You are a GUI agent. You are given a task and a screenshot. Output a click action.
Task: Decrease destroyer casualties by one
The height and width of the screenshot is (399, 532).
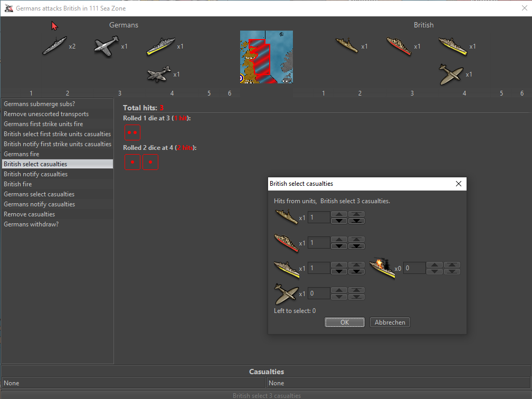(x=339, y=221)
